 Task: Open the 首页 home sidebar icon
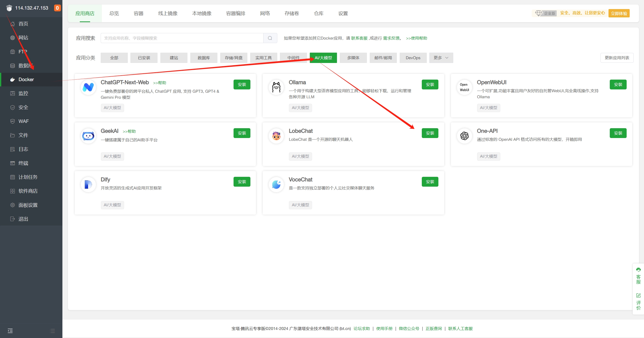coord(12,24)
